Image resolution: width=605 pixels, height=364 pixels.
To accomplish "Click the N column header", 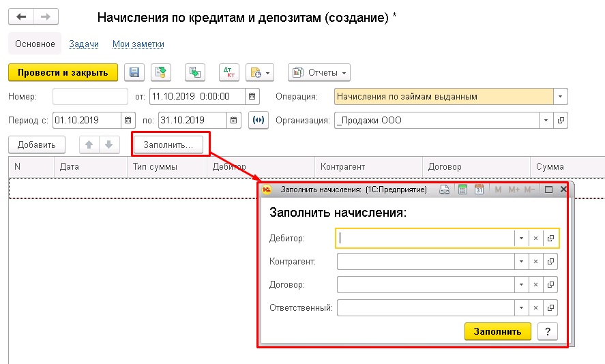I will point(31,167).
